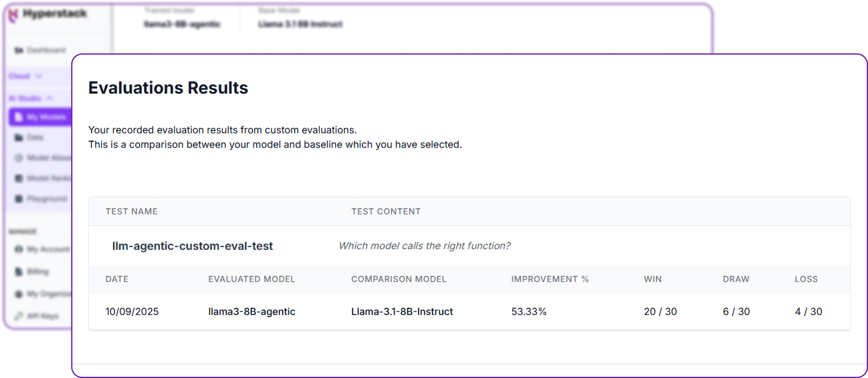Open the API Keys menu item
Screen dimensions: 868x378
tap(43, 316)
